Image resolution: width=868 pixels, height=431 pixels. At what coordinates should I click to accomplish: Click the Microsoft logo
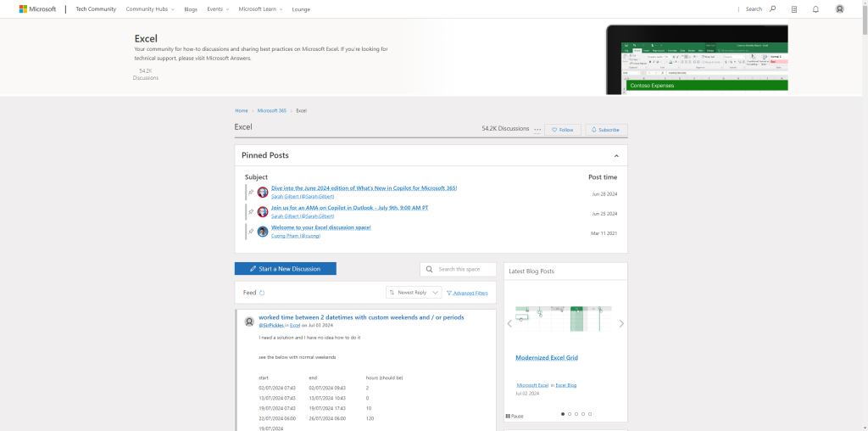pyautogui.click(x=37, y=8)
